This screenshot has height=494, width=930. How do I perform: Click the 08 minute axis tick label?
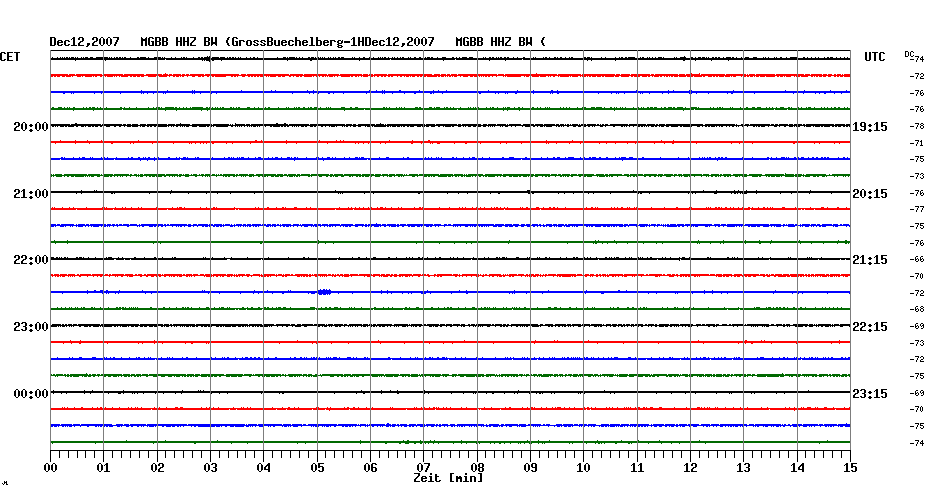point(477,468)
